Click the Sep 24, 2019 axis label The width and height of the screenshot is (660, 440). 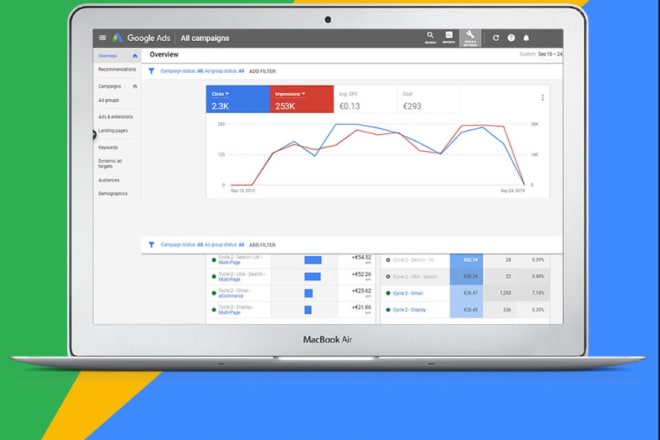(512, 191)
